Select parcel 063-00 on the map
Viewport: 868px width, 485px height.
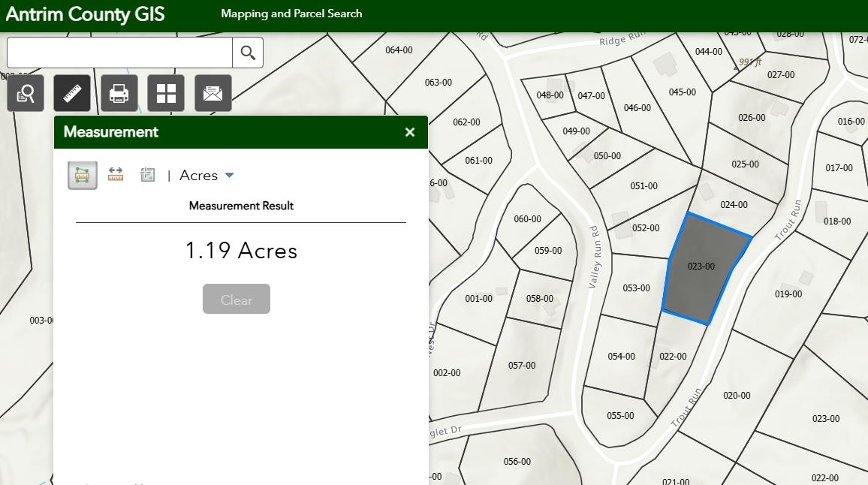point(438,83)
